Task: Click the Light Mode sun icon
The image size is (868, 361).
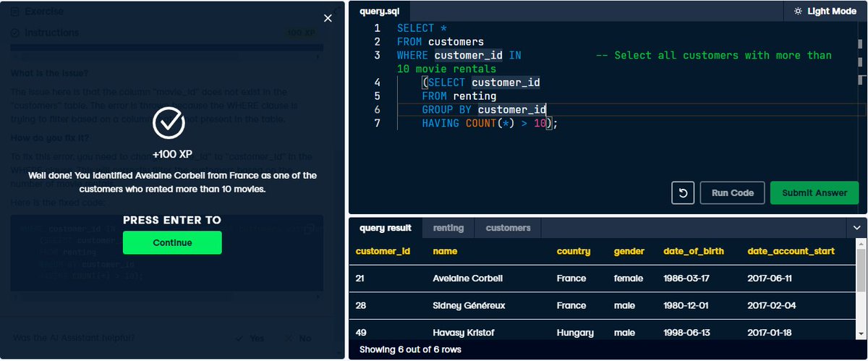Action: click(x=798, y=11)
